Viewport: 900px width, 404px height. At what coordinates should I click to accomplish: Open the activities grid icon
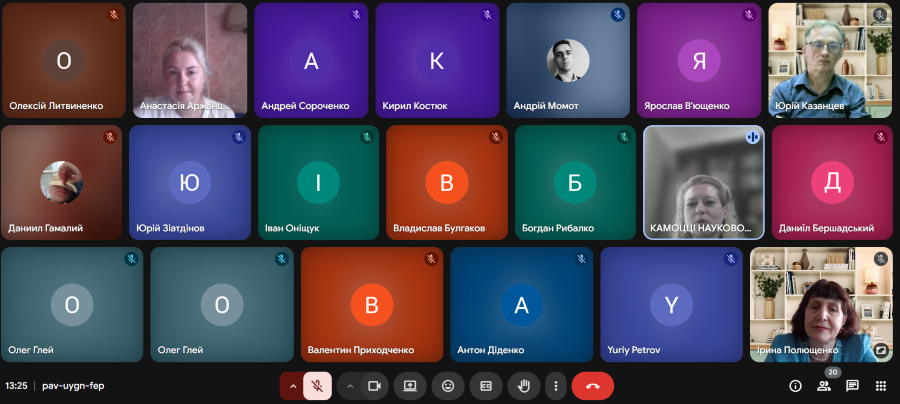[x=880, y=385]
